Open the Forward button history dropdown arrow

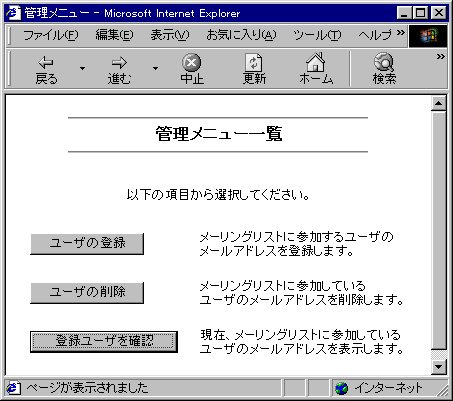pyautogui.click(x=155, y=68)
